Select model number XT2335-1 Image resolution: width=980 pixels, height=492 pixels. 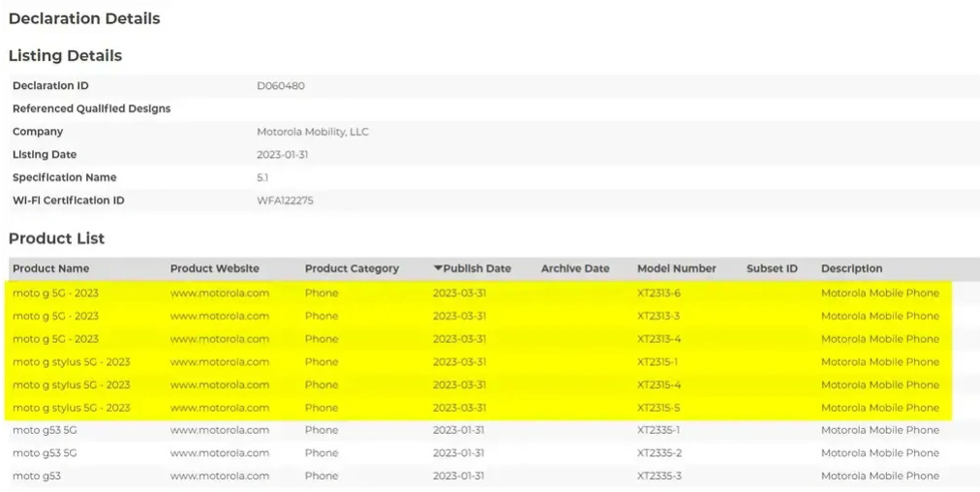tap(658, 430)
